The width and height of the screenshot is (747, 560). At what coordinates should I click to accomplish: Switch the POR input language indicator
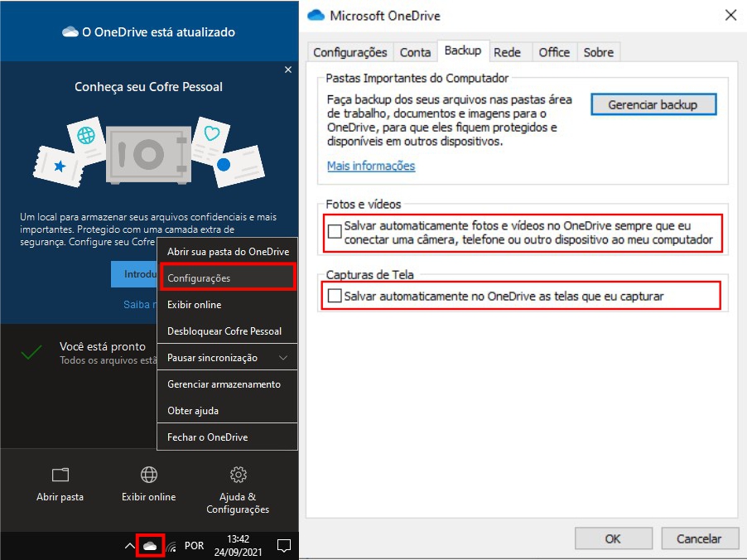coord(194,546)
